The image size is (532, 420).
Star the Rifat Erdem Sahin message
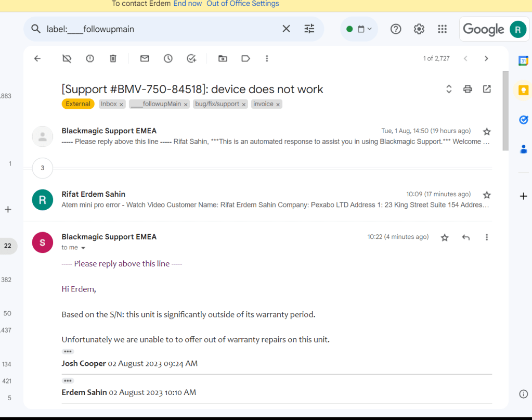tap(487, 195)
